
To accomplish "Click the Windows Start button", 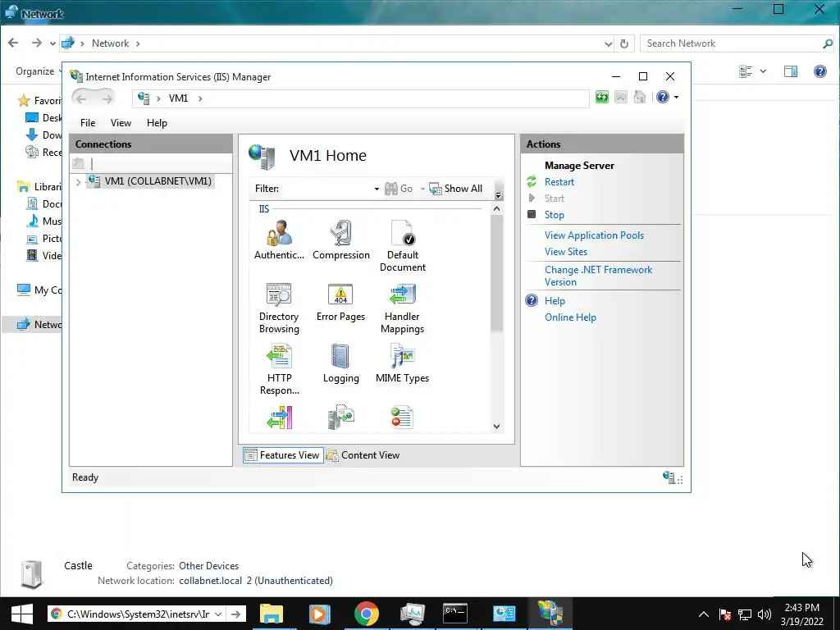I will pos(21,614).
